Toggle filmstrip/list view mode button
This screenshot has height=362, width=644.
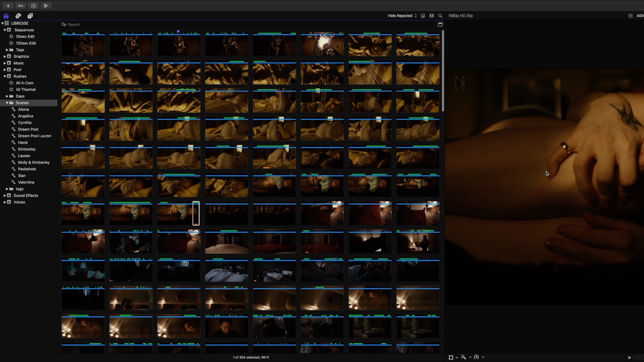[423, 16]
